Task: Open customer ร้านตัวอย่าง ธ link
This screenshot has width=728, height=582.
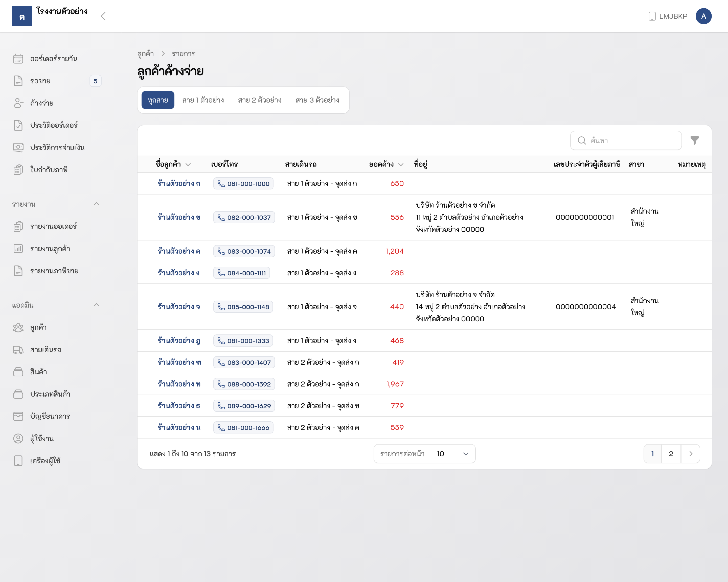Action: (x=179, y=406)
